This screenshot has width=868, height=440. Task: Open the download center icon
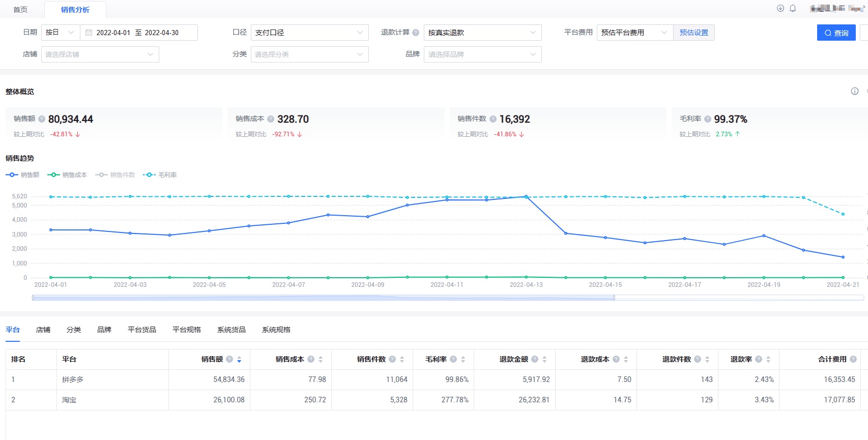(x=780, y=8)
